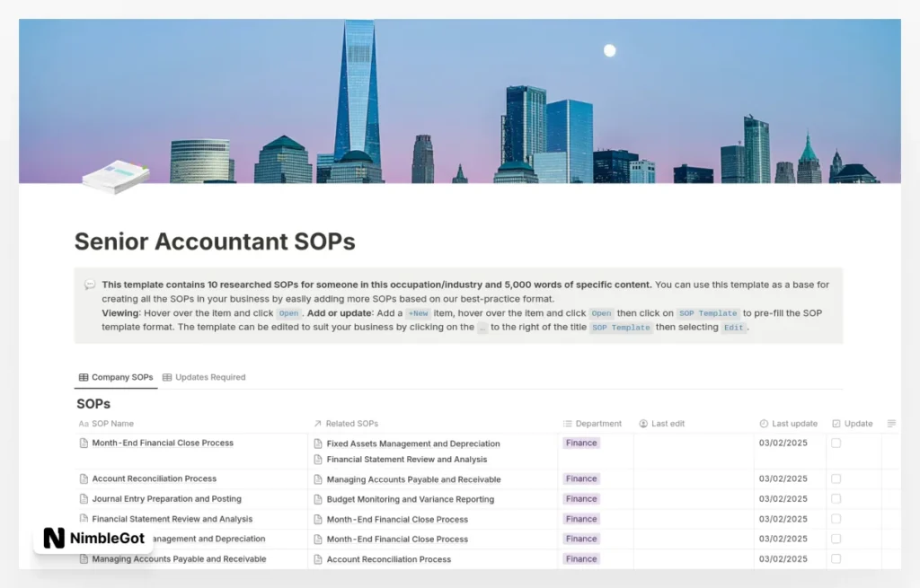This screenshot has width=920, height=588.
Task: Click the speech bubble icon in the callout box
Action: pyautogui.click(x=90, y=285)
